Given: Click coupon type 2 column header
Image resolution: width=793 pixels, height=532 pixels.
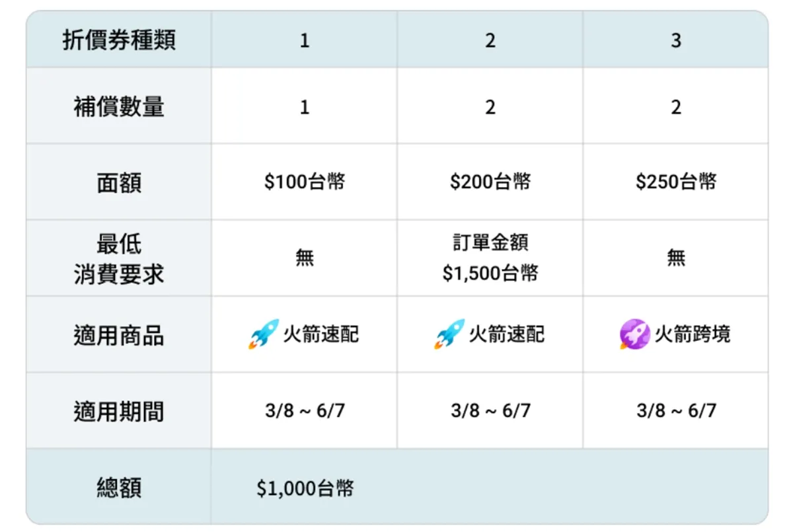Looking at the screenshot, I should 490,41.
